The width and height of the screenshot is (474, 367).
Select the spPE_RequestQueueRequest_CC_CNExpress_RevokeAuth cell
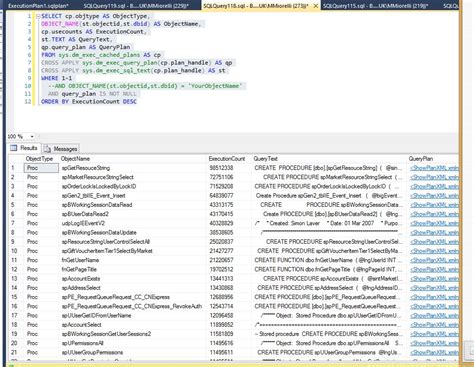[x=133, y=306]
